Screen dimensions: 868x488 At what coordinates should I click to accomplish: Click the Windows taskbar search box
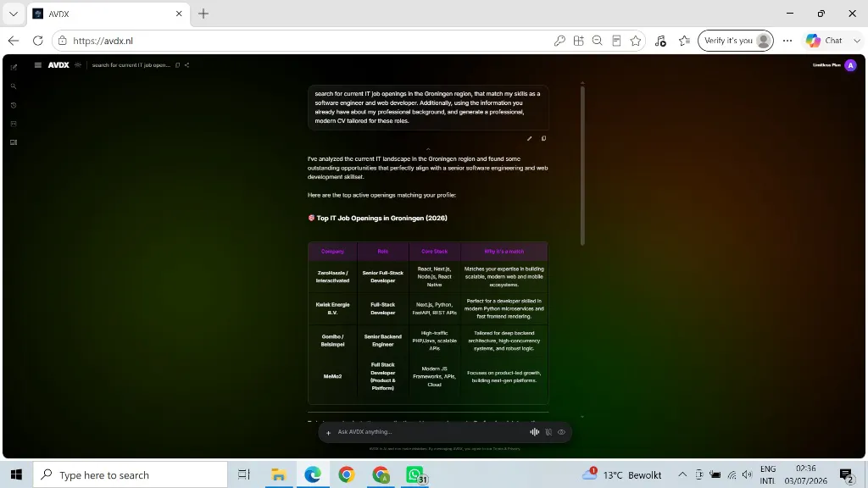tap(131, 474)
